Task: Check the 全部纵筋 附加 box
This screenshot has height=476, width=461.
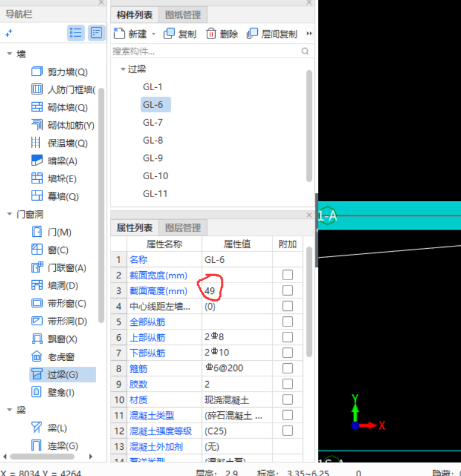Action: click(x=288, y=322)
